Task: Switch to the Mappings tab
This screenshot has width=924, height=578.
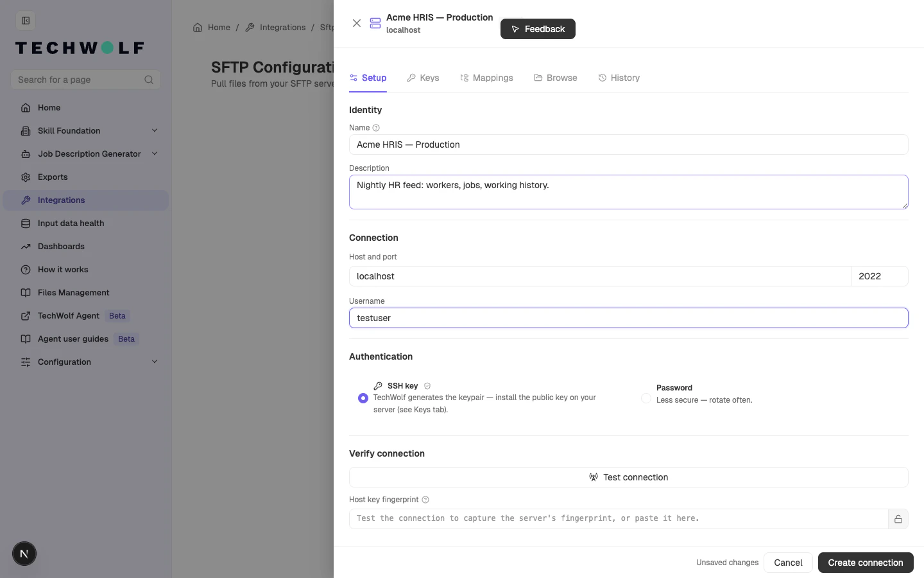Action: [x=486, y=78]
